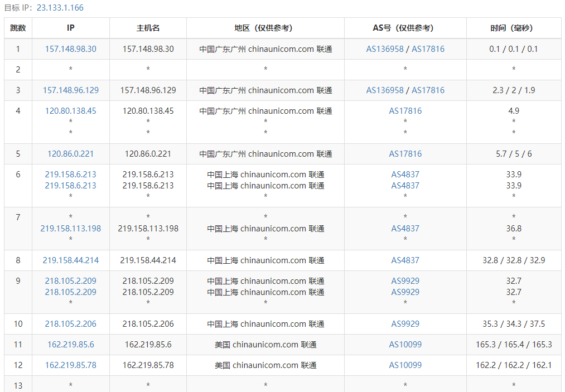Click the time value 35.3 / 34.3 / 37.5
The height and width of the screenshot is (392, 565).
coord(514,324)
